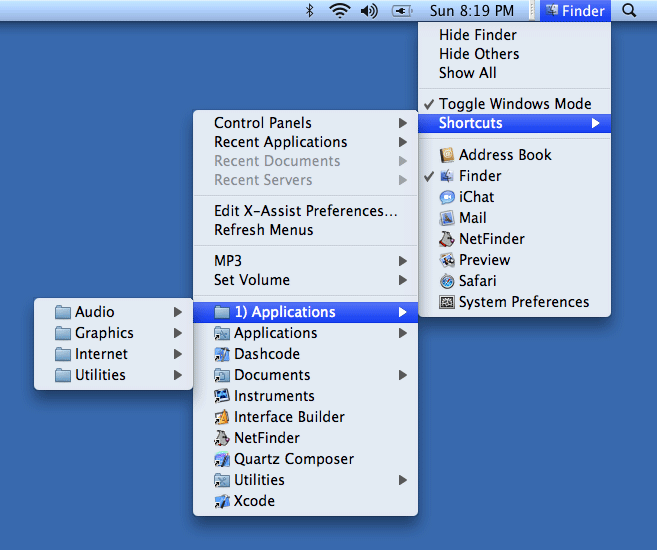Click Show All in application menu
Screen dimensions: 657x550
467,73
